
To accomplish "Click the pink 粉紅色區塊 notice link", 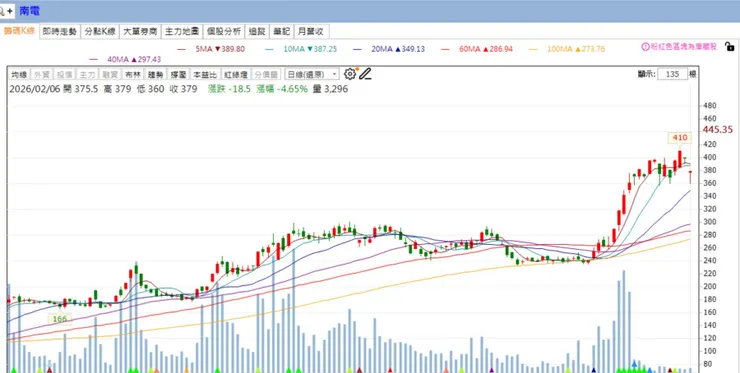I will pyautogui.click(x=684, y=47).
